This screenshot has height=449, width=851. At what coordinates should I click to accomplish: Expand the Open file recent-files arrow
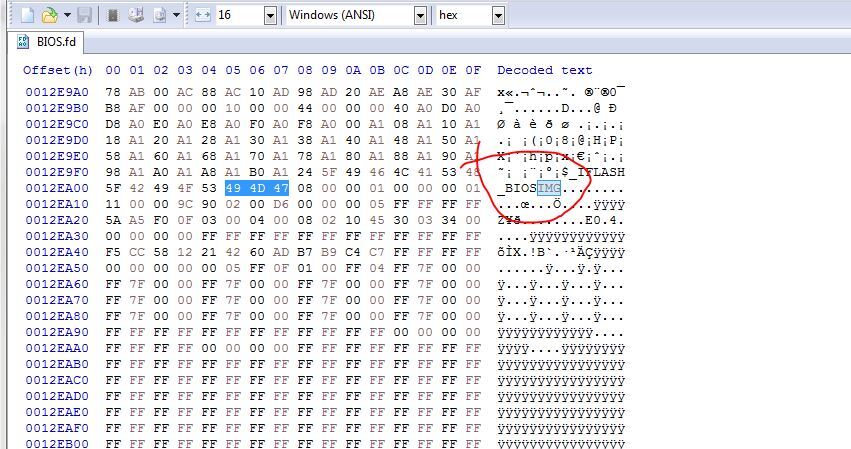tap(67, 15)
